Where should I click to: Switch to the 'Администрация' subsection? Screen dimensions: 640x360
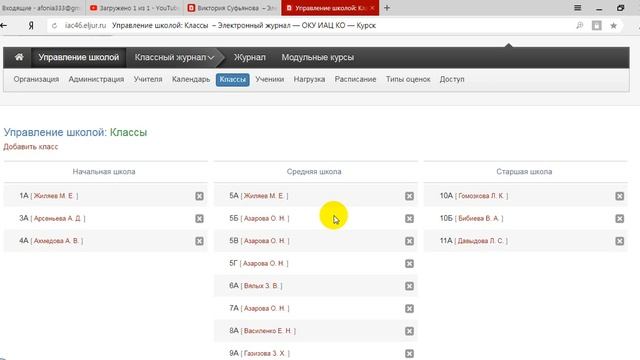tap(96, 79)
